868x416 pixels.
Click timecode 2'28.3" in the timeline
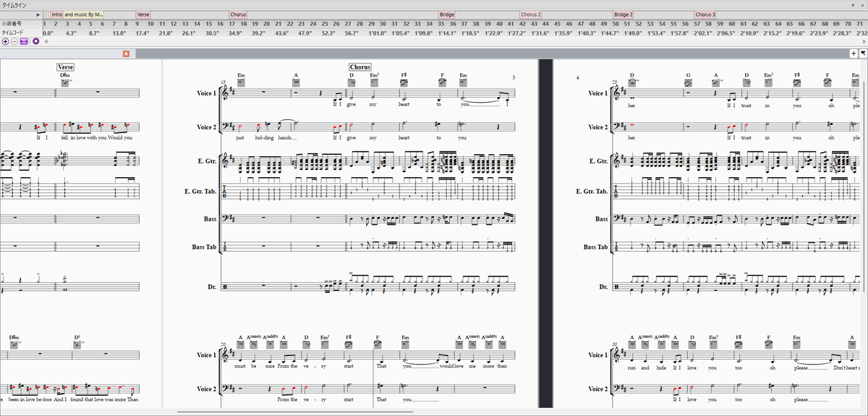(841, 33)
